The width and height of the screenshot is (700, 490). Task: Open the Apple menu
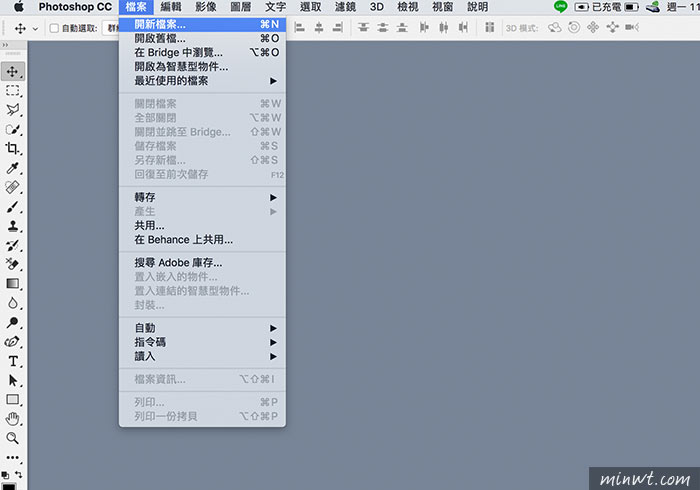point(19,6)
